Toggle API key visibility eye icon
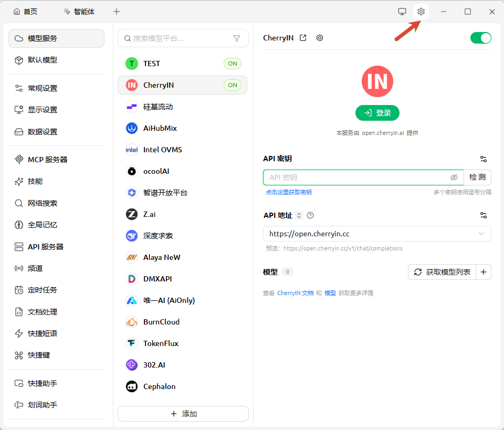 coord(454,177)
